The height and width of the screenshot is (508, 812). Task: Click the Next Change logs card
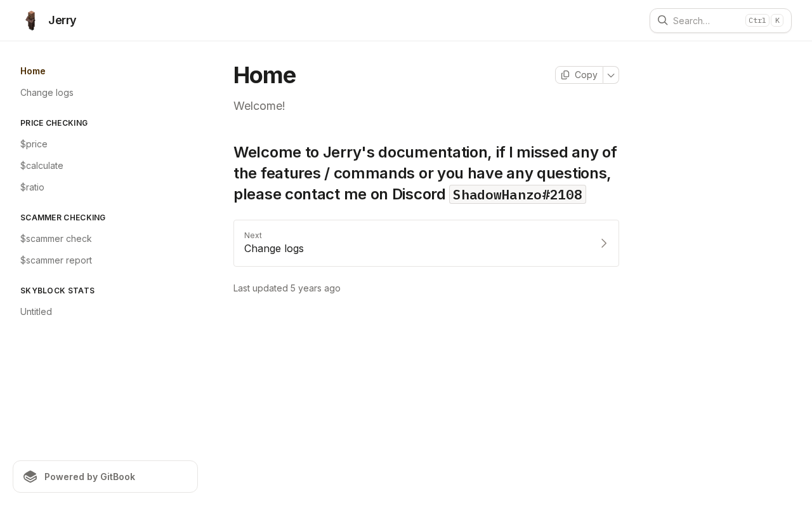[426, 243]
